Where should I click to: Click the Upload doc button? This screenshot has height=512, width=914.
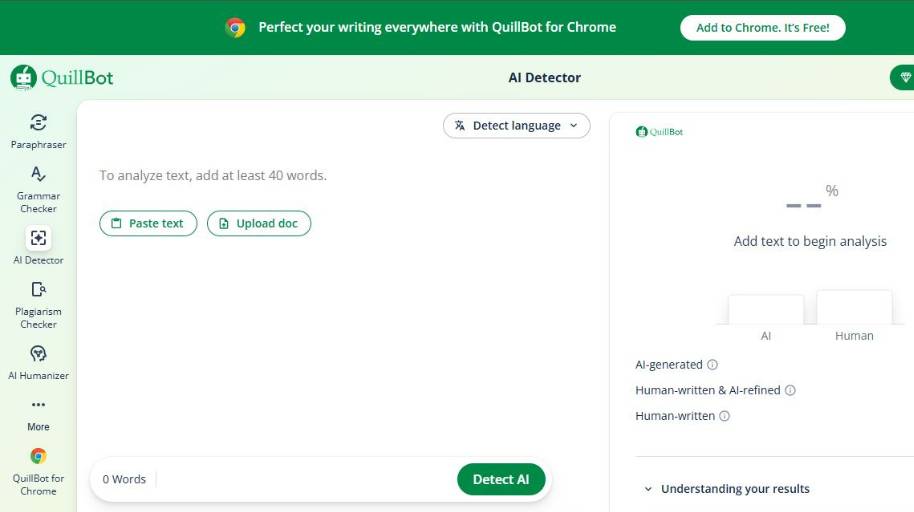[x=259, y=224]
